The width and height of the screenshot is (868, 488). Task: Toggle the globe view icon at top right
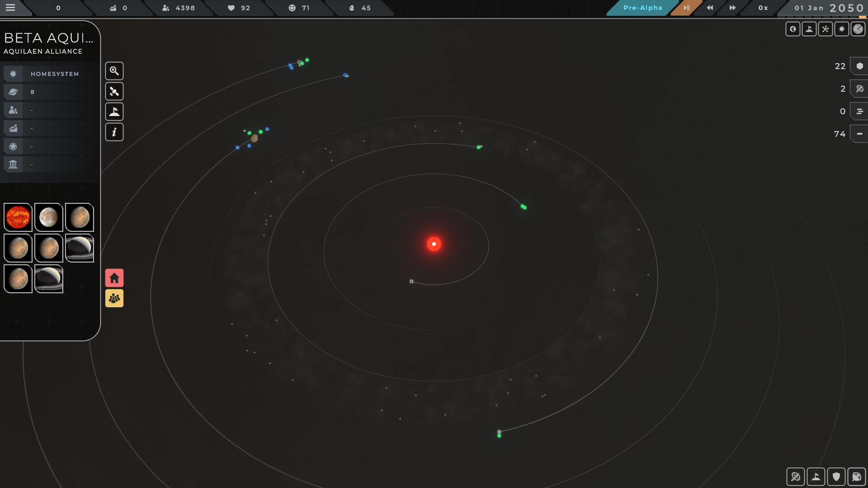pos(793,29)
